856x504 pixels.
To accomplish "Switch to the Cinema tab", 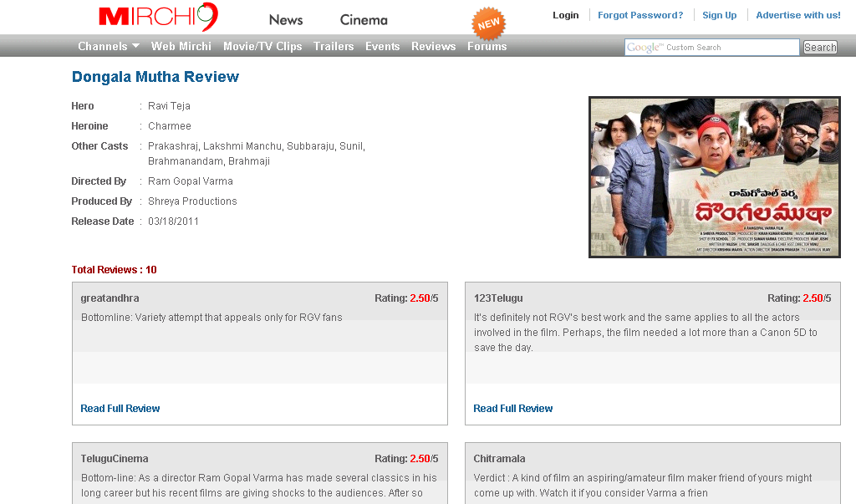I will [x=364, y=20].
